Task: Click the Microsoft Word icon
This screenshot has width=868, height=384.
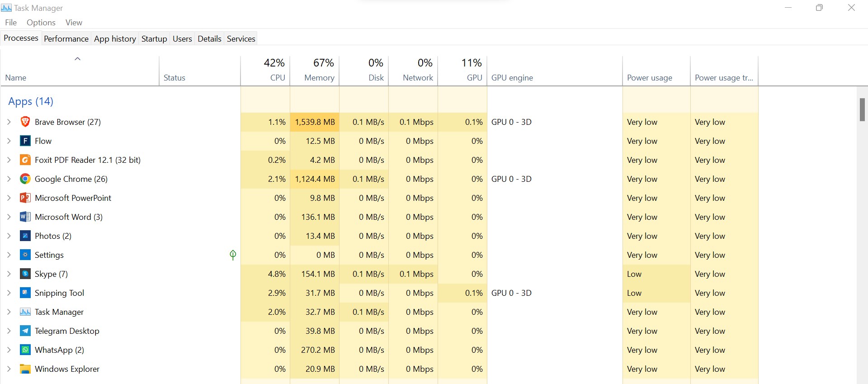Action: pos(25,217)
